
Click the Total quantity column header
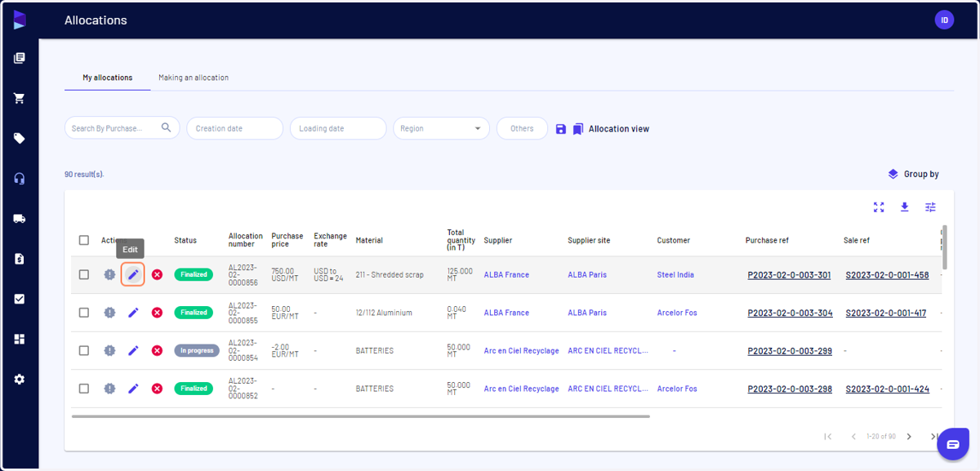coord(461,240)
